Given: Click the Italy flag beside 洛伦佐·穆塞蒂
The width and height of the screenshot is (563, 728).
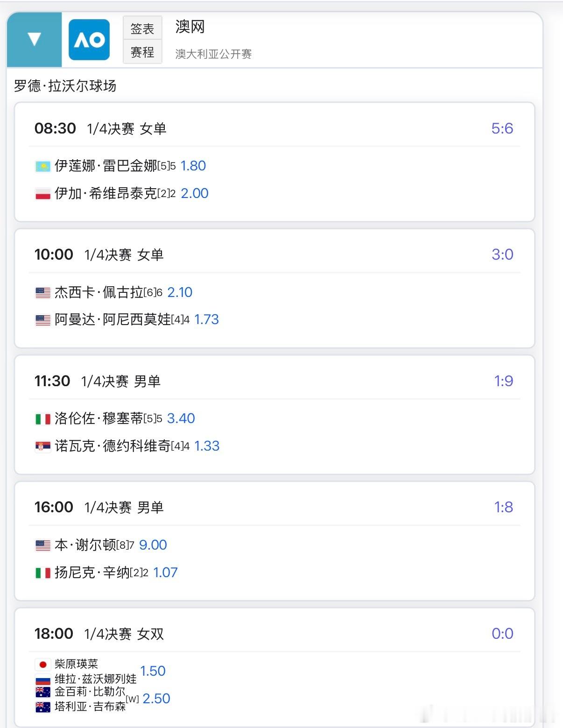Looking at the screenshot, I should 43,419.
